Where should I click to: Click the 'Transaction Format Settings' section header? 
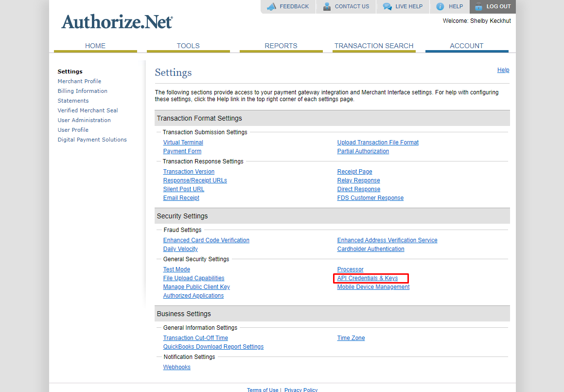333,118
